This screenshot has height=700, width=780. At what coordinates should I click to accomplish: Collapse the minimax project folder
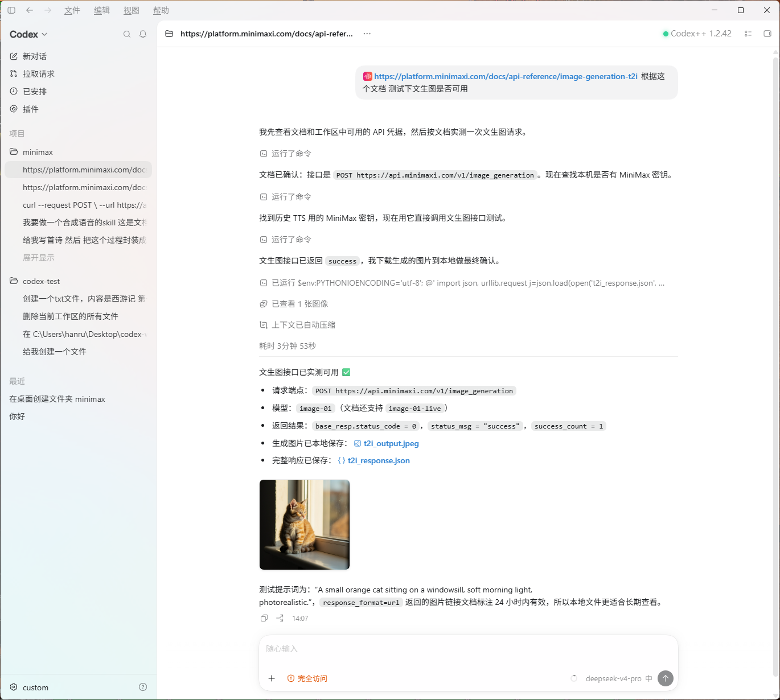[78, 152]
